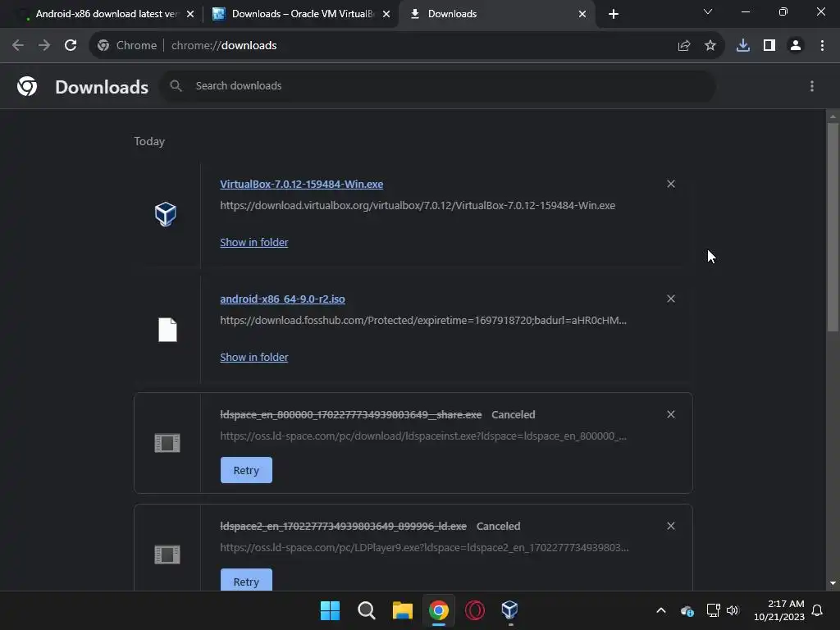Remove ldspace2_en canceled download from list
This screenshot has width=840, height=630.
tap(671, 526)
